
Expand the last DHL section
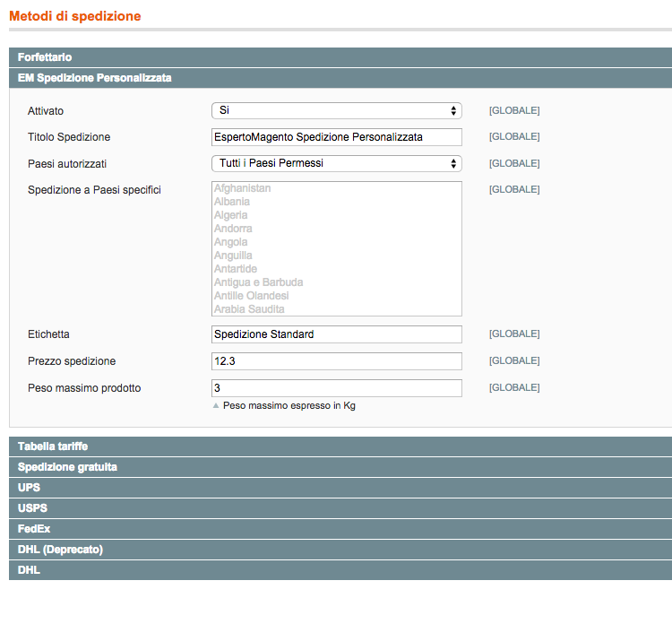340,570
